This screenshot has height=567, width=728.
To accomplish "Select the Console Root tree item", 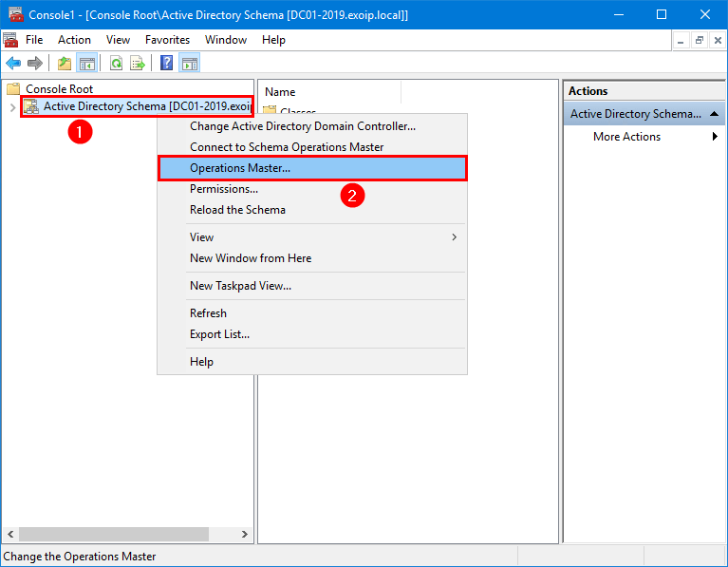I will tap(59, 88).
